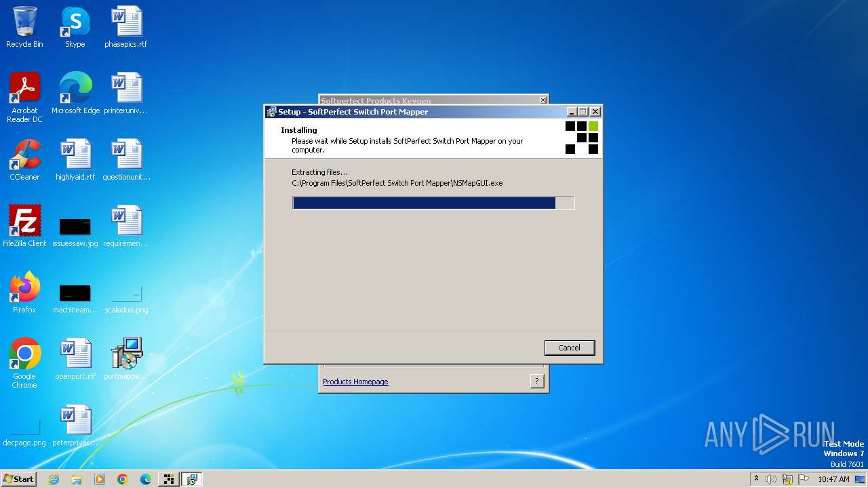Switch to Setup installer taskbar button
This screenshot has width=868, height=488.
(192, 479)
